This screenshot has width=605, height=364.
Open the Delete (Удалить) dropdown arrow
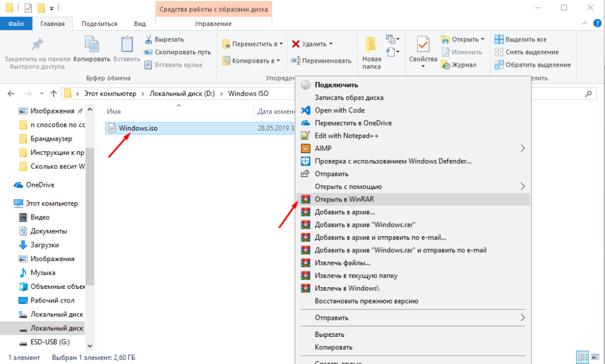[x=331, y=44]
